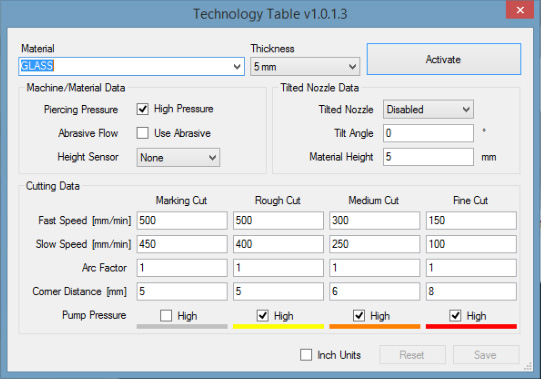
Task: Click the Medium Cut Fast Speed field
Action: click(375, 220)
